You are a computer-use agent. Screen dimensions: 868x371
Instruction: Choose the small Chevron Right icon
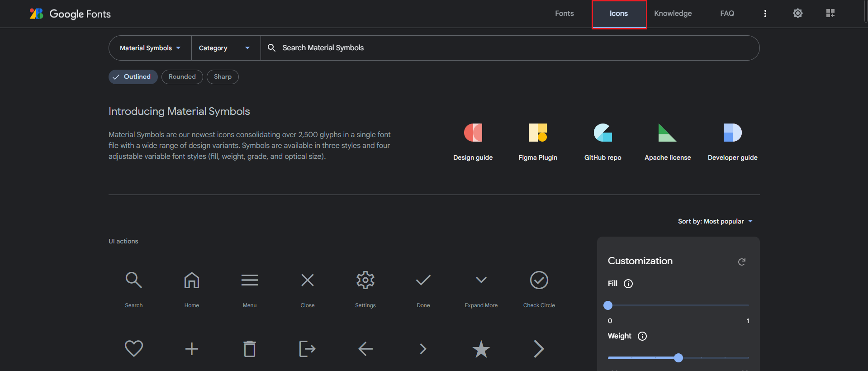423,349
